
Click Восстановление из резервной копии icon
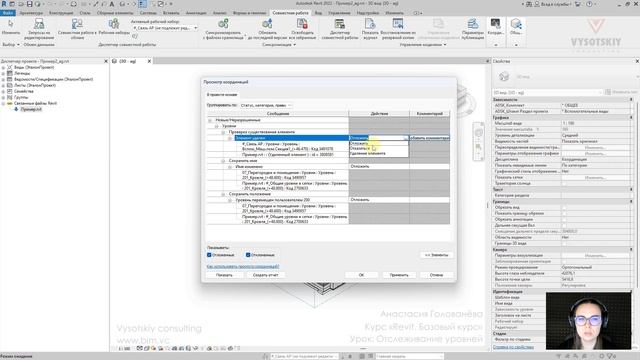tap(398, 24)
